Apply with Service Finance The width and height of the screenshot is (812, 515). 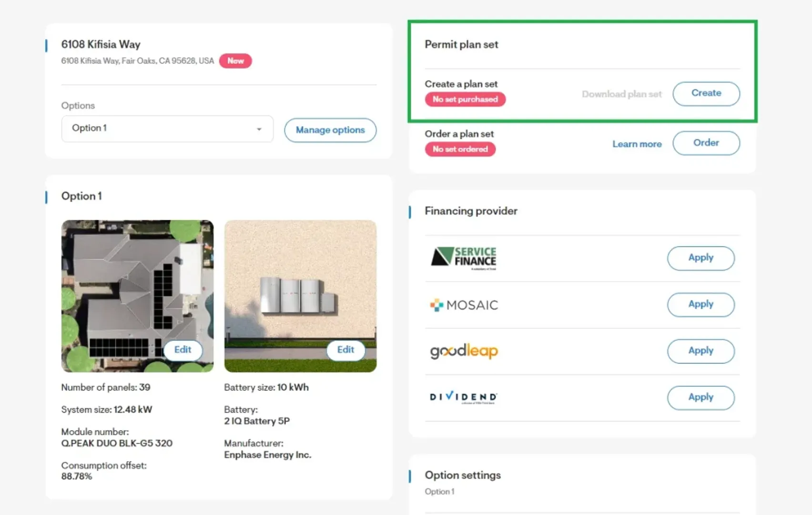click(x=700, y=258)
